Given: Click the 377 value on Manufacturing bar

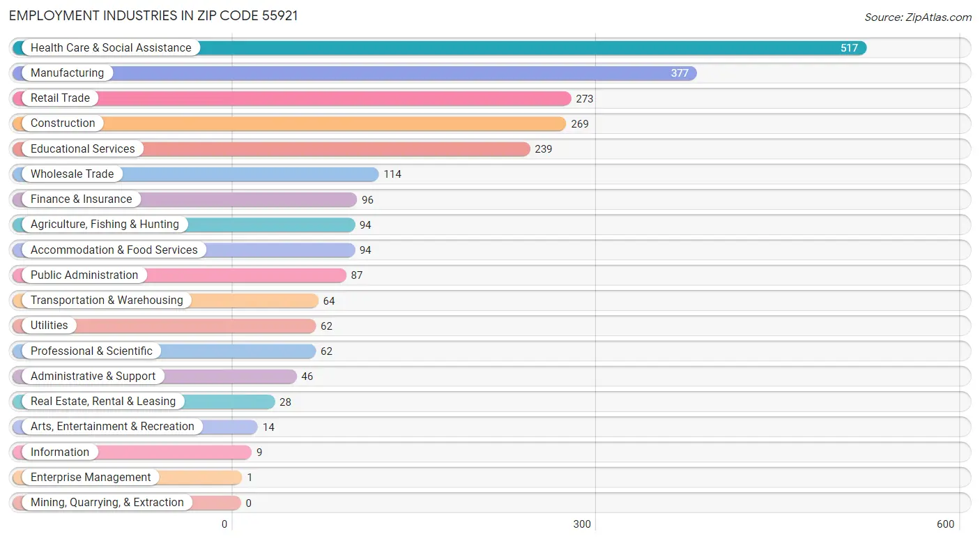Looking at the screenshot, I should coord(680,73).
